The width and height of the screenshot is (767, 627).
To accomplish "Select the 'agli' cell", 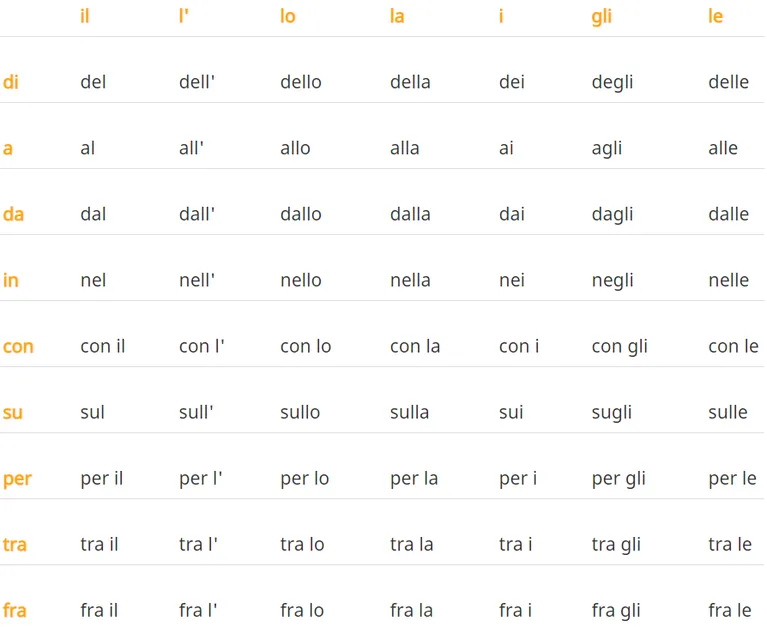I will (x=607, y=148).
